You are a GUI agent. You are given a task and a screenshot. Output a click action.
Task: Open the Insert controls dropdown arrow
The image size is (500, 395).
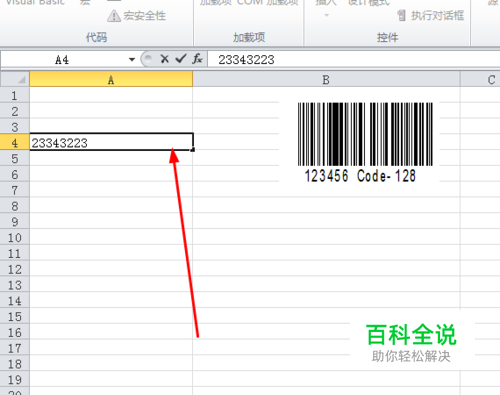click(x=326, y=15)
